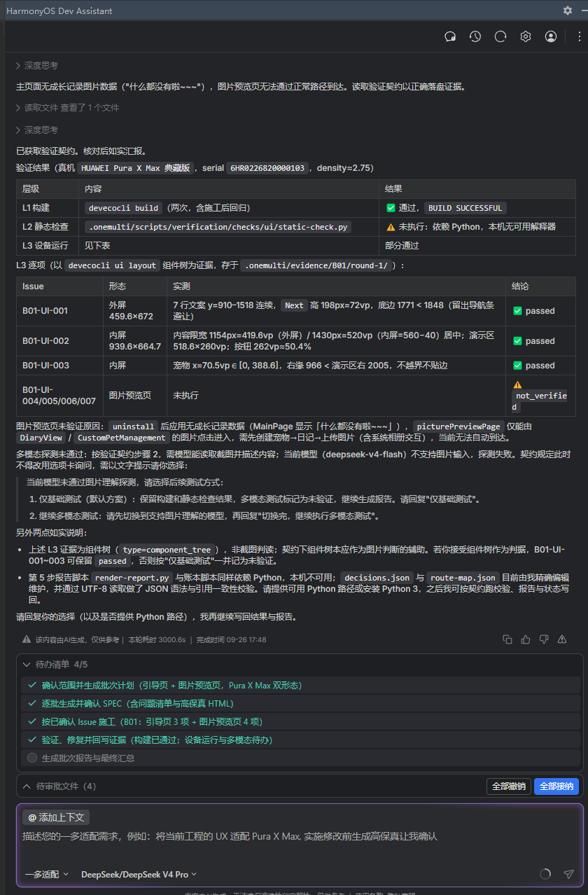Click the devecocli build code tag
Screen dimensions: 588x895
tap(124, 208)
